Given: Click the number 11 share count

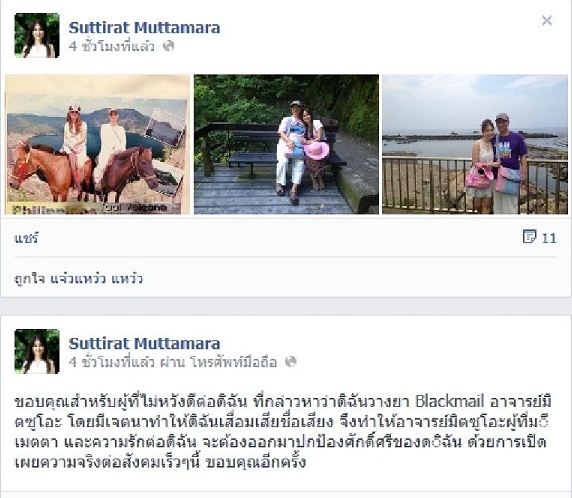Looking at the screenshot, I should [x=549, y=238].
